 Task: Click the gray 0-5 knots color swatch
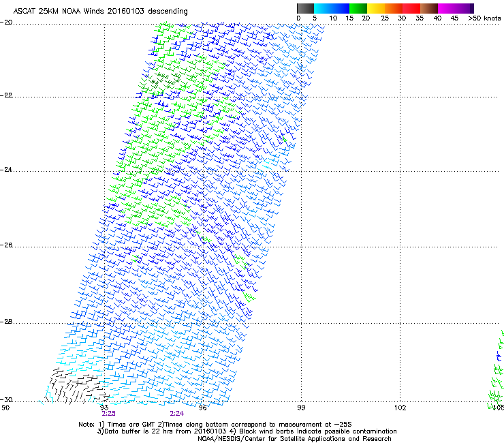click(305, 8)
